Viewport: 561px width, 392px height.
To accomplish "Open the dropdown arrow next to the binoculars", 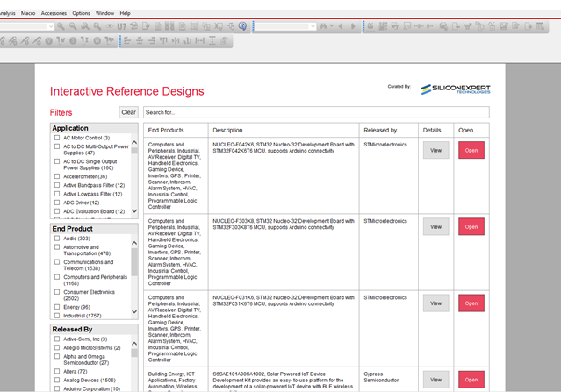I will click(331, 26).
